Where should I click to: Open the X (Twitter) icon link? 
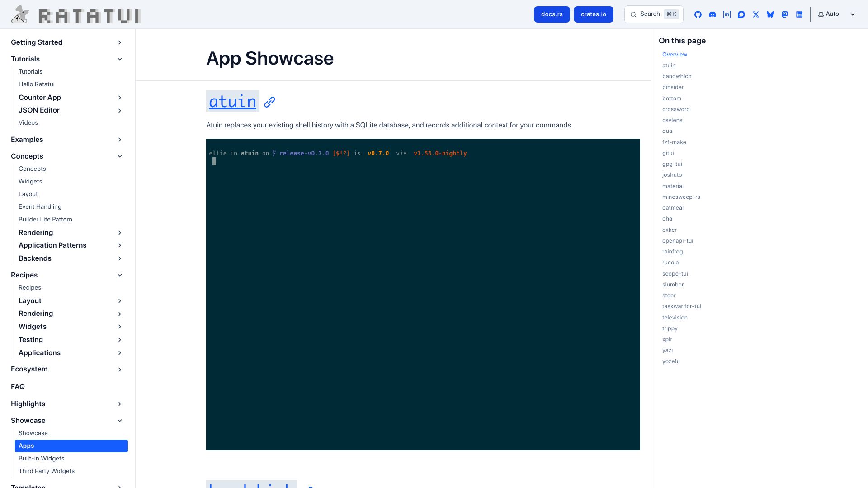click(x=756, y=14)
